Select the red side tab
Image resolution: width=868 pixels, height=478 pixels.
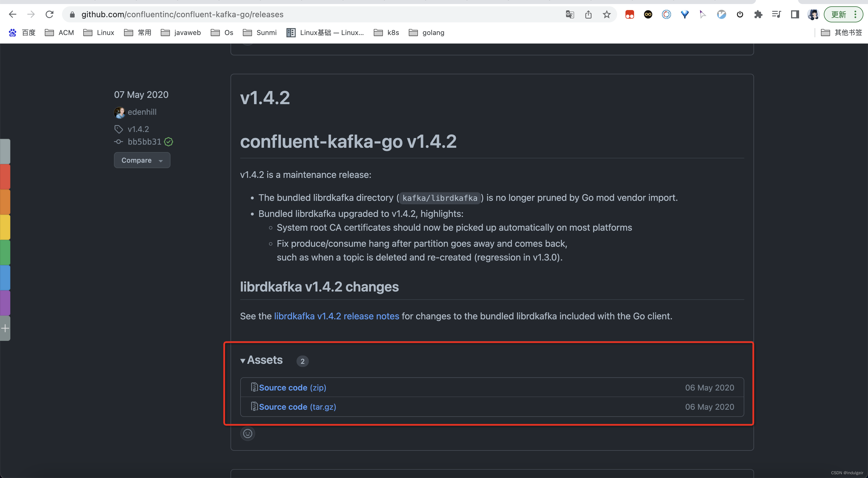[x=5, y=177]
